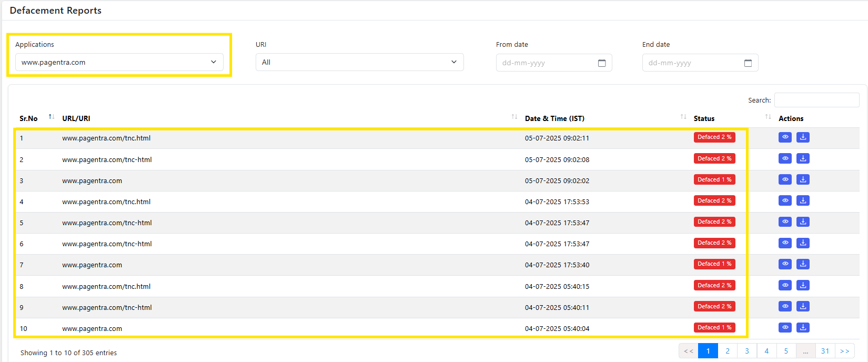This screenshot has height=362, width=868.
Task: Click timestamp 04-07-2025 05:40:15
Action: pyautogui.click(x=557, y=286)
